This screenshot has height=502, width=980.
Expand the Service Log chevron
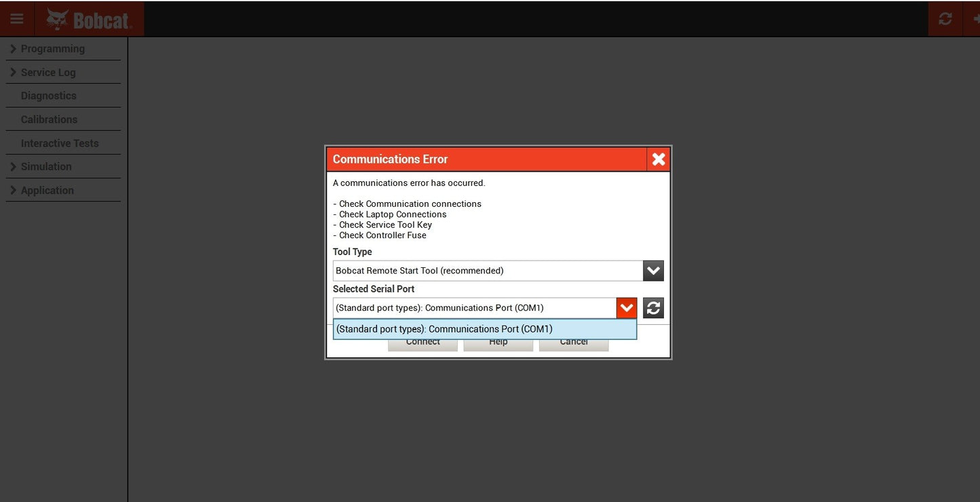click(x=13, y=72)
